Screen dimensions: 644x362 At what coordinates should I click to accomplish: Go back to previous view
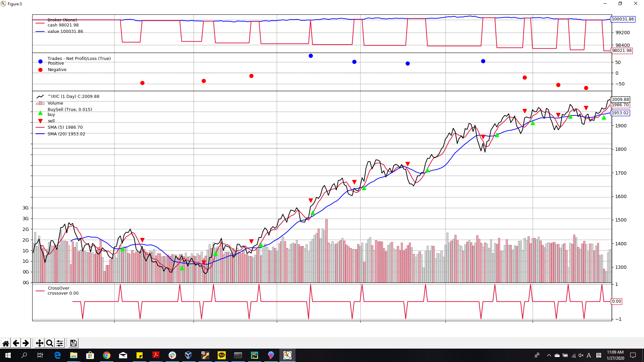pos(16,343)
